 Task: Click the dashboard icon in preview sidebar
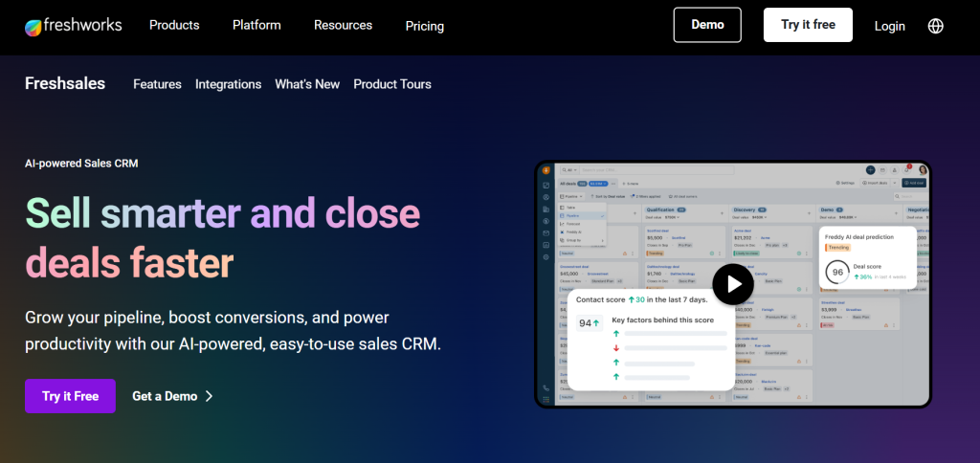[546, 185]
